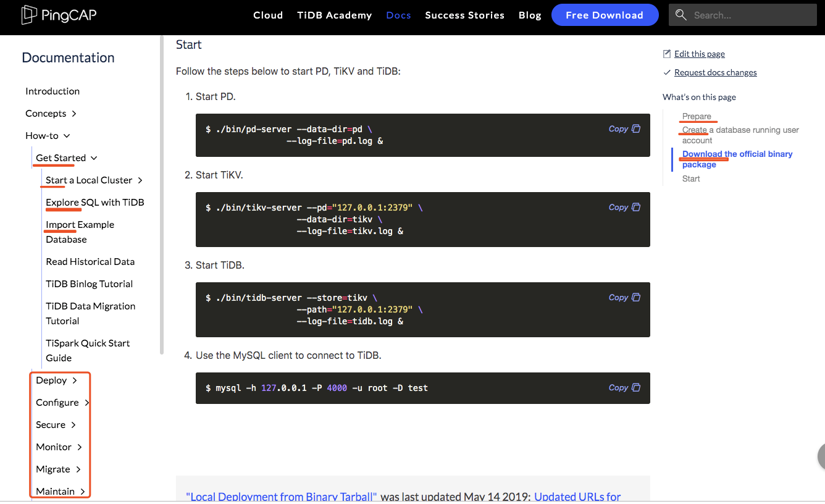Copy the tidb-server start command
Screen dimensions: 825x504
pos(624,298)
